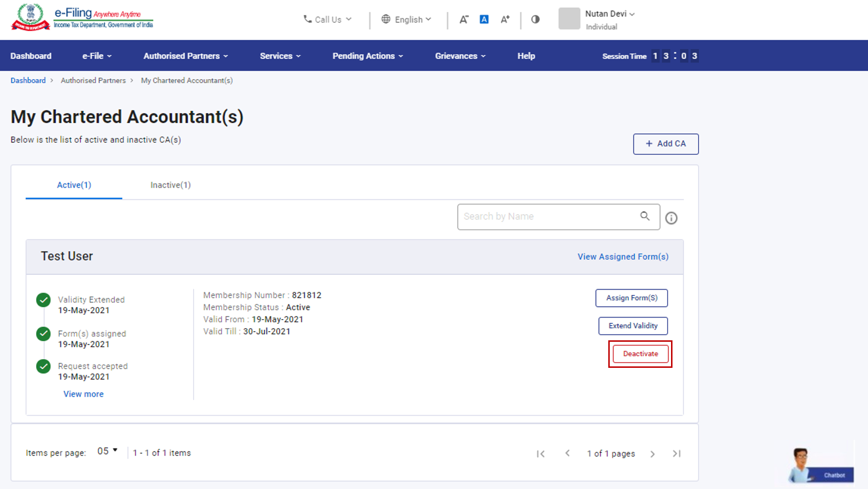Click the decrease font size icon

[463, 19]
